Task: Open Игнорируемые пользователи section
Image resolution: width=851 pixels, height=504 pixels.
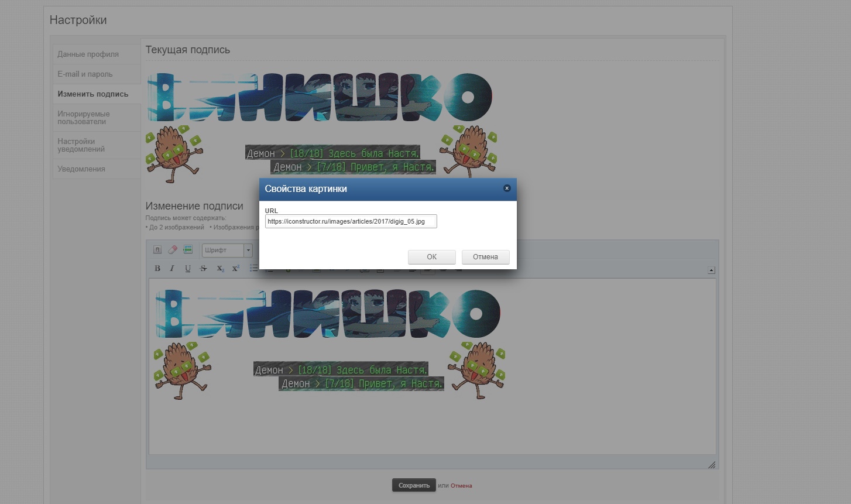Action: (x=97, y=118)
